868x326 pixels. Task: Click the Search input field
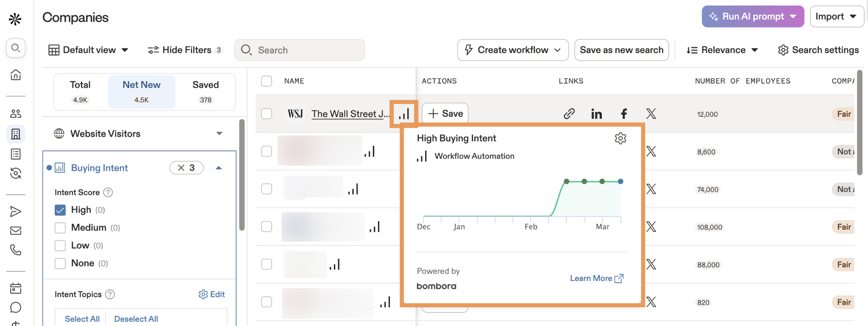click(x=300, y=50)
